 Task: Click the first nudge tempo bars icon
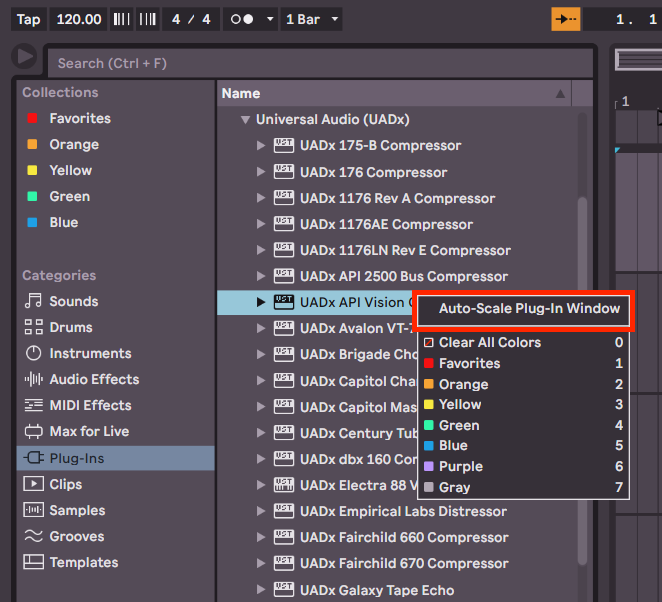pyautogui.click(x=122, y=19)
